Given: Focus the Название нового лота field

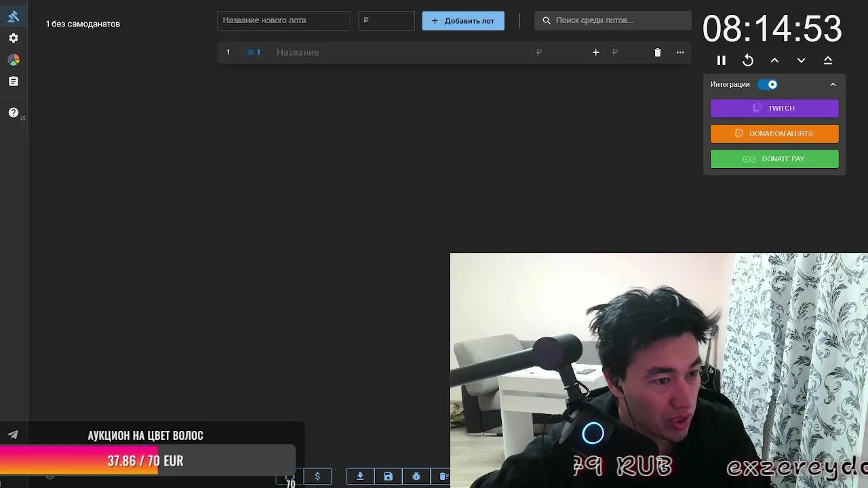Looking at the screenshot, I should click(284, 20).
